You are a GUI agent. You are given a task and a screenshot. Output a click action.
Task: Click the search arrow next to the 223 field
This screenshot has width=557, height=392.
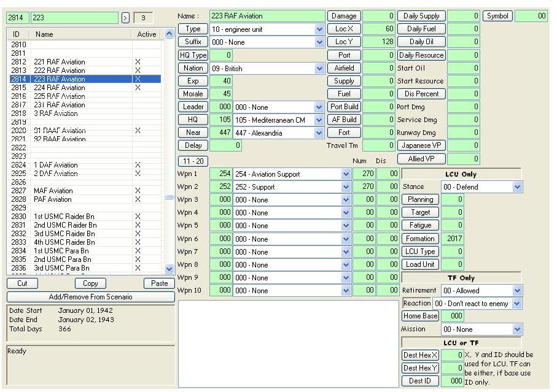click(125, 18)
